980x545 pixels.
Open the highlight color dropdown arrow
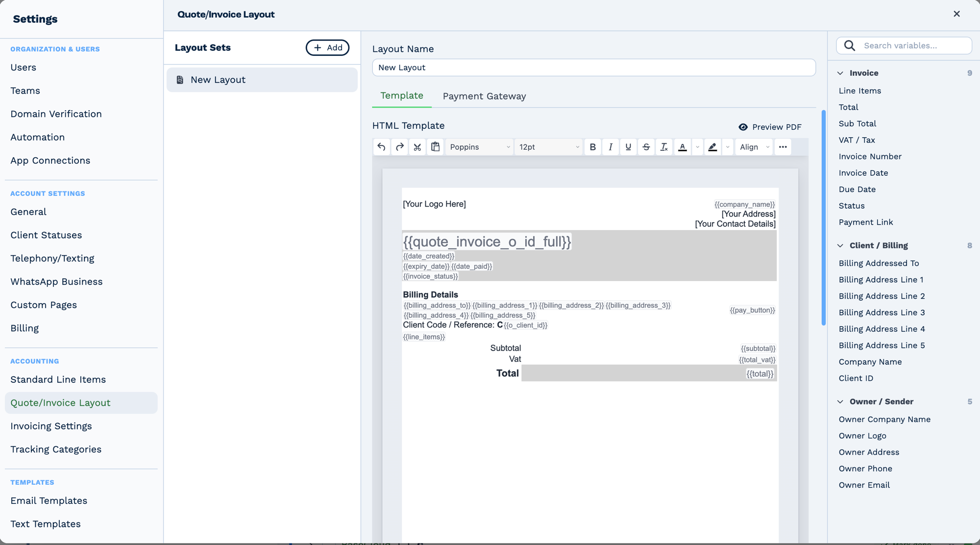728,147
